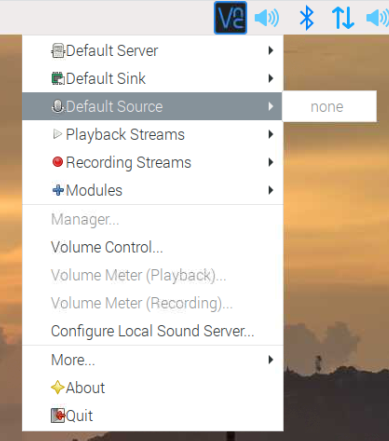Click the red record icon beside Recording Streams
Screen dimensions: 389x441
(x=58, y=162)
